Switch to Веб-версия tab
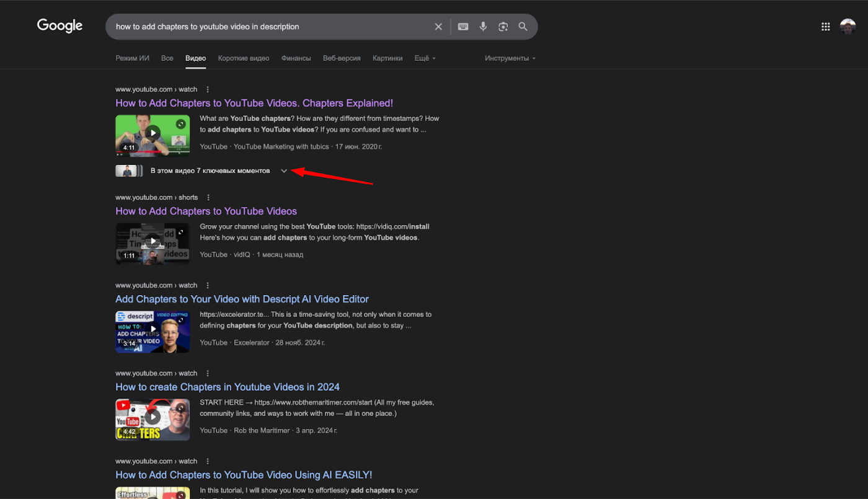This screenshot has height=499, width=868. point(342,58)
